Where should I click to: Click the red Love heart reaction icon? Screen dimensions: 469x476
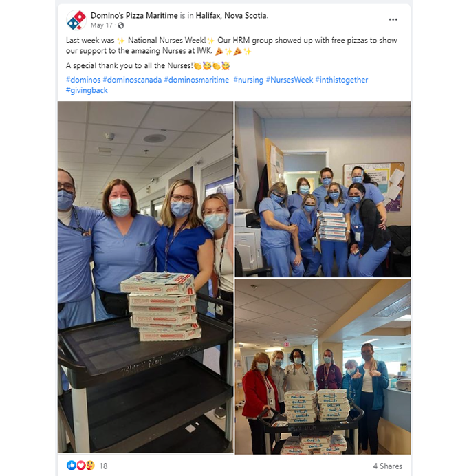[x=80, y=465]
